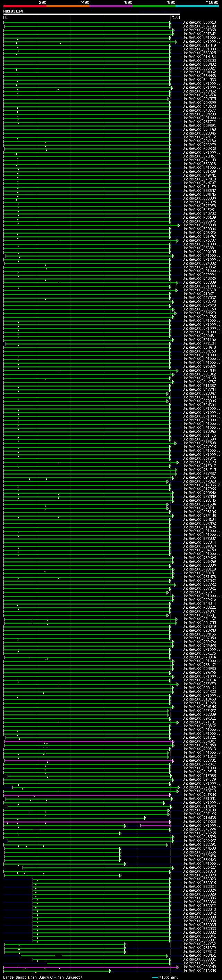Select the UniRef100_A0DKX8 hit label
222x980 pixels.
point(199,149)
